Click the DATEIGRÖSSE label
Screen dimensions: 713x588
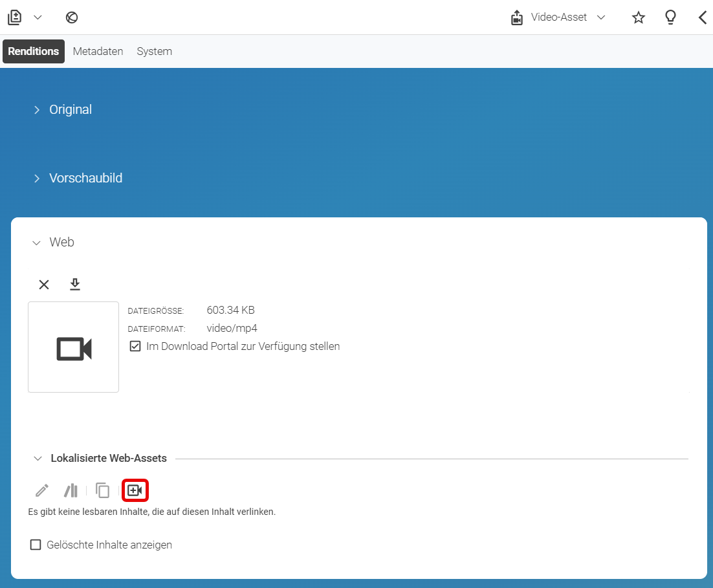point(155,311)
